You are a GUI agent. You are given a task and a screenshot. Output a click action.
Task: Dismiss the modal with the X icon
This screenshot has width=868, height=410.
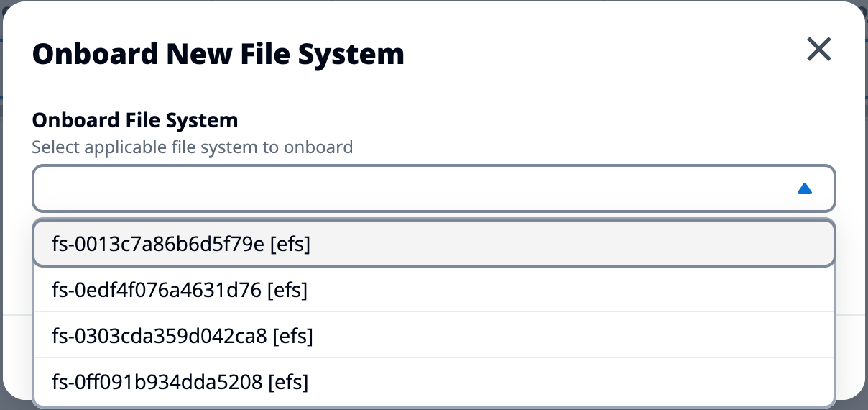[x=818, y=50]
